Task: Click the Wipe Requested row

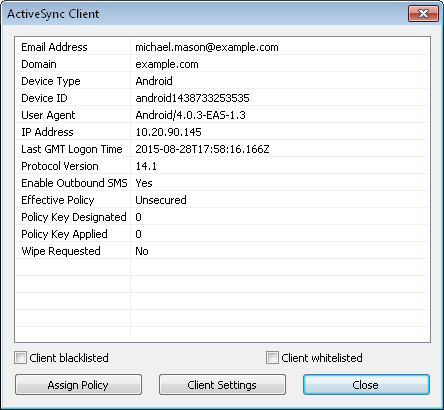Action: 222,251
